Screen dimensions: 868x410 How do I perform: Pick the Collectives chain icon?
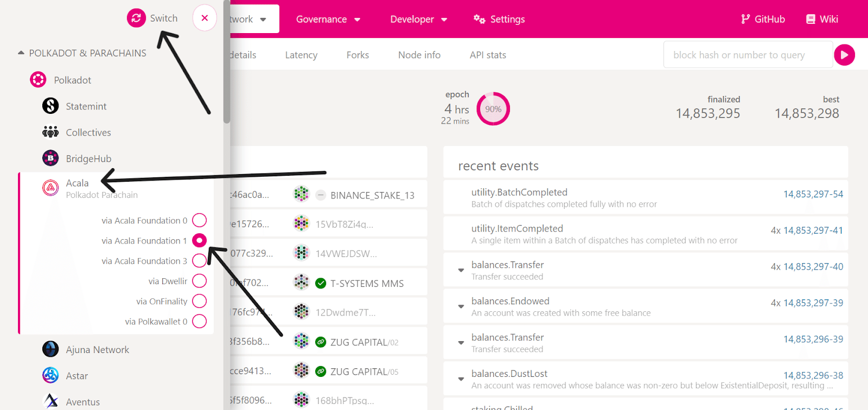click(50, 132)
